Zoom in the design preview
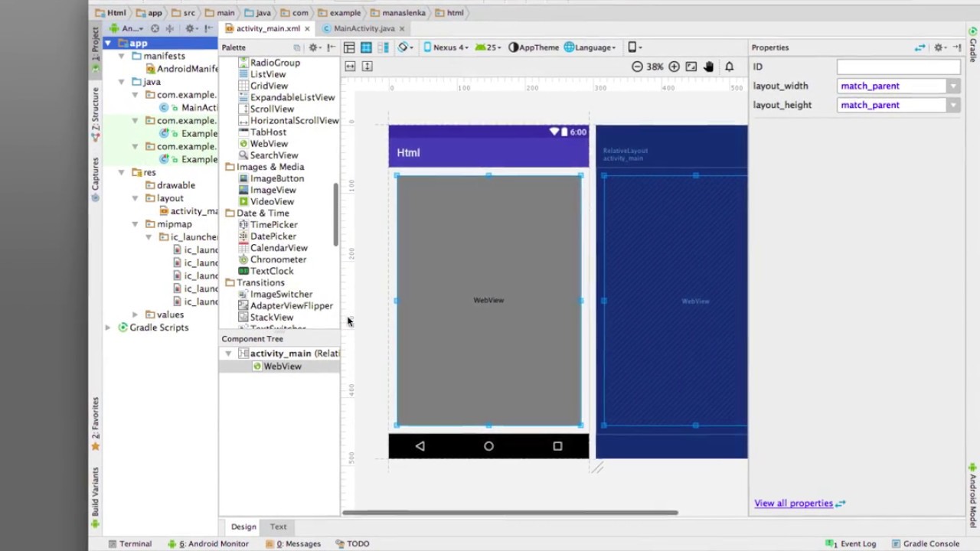Image resolution: width=980 pixels, height=551 pixels. tap(674, 67)
